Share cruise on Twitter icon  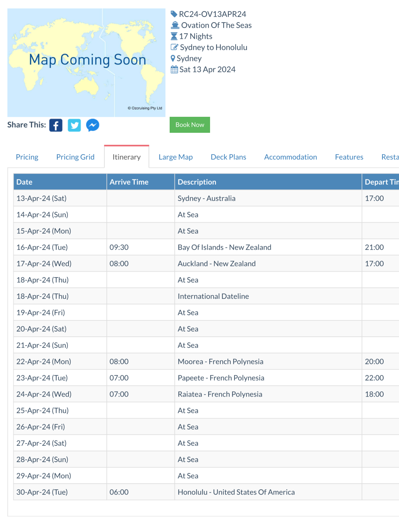[74, 125]
